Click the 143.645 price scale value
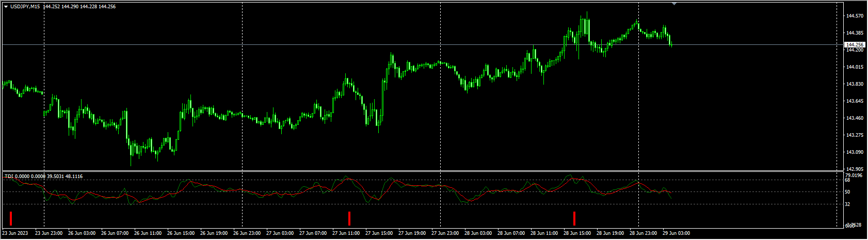 [855, 101]
